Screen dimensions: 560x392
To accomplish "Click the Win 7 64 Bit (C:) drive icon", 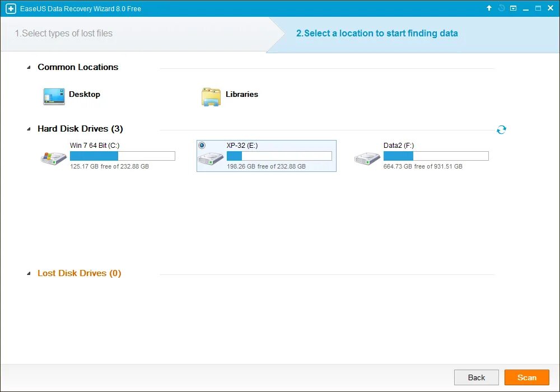I will pos(54,158).
